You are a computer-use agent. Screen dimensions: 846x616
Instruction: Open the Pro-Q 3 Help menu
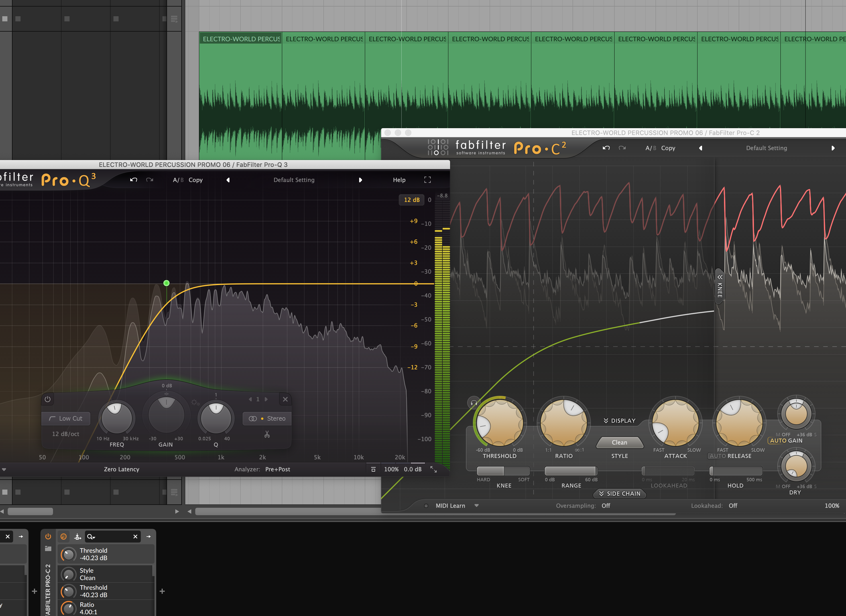(x=399, y=180)
